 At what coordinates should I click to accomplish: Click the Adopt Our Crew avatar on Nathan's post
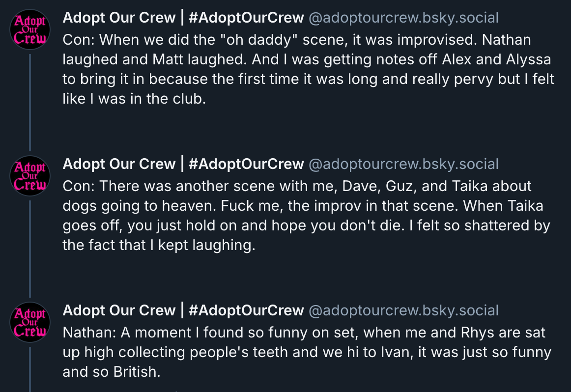(x=30, y=323)
